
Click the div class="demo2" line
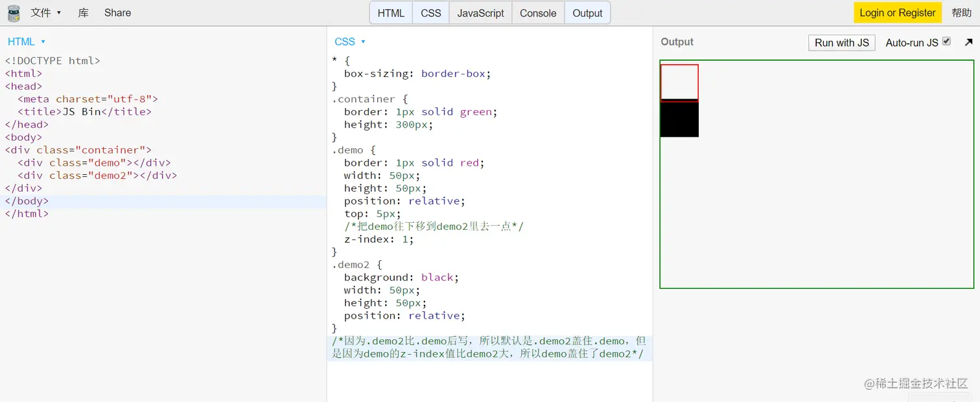point(97,175)
